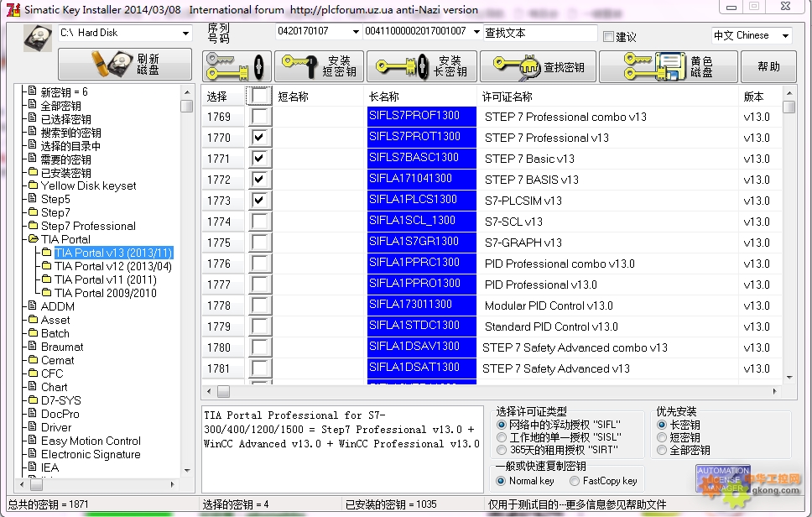Click the 搜索到的密钥 document icon
Screen dimensions: 812x517
33,132
